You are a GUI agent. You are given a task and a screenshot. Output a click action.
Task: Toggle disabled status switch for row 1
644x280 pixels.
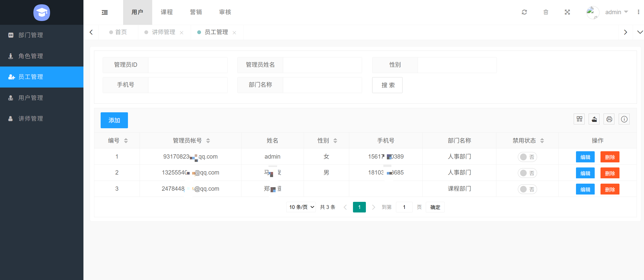pos(527,157)
